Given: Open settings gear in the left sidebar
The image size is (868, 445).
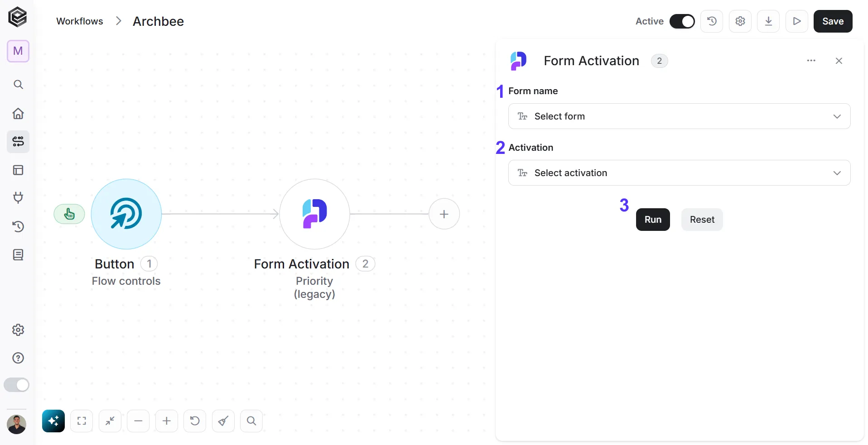Looking at the screenshot, I should point(18,330).
